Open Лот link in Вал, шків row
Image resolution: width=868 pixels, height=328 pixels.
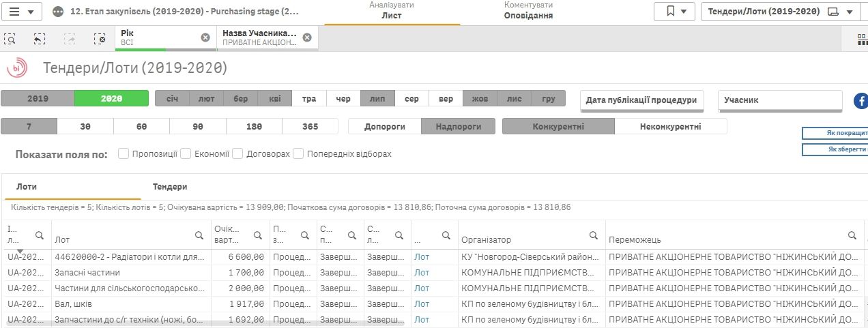click(422, 304)
